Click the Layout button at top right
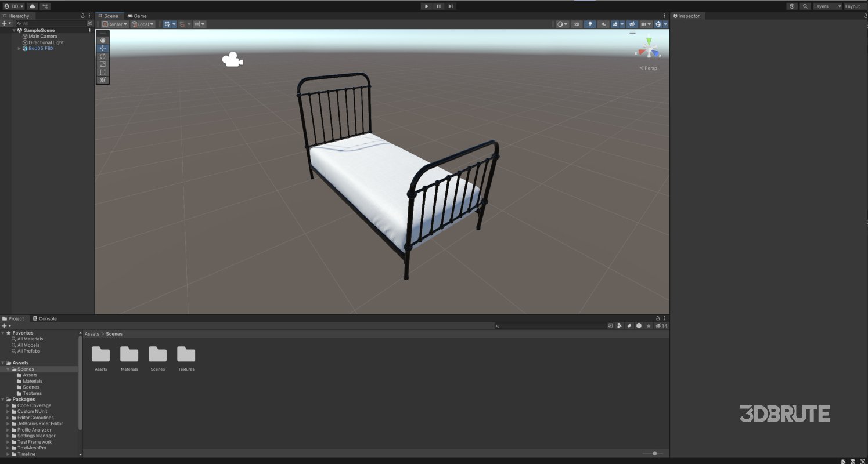 pyautogui.click(x=853, y=6)
